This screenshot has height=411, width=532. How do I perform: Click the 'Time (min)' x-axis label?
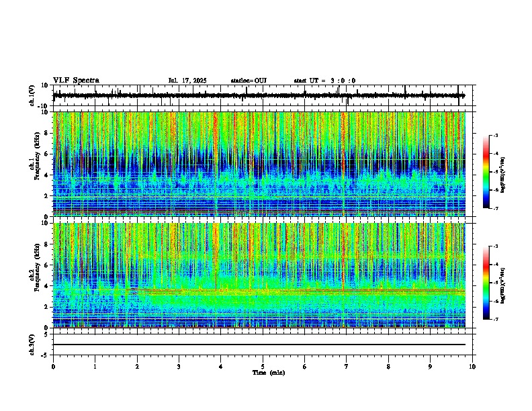269,373
